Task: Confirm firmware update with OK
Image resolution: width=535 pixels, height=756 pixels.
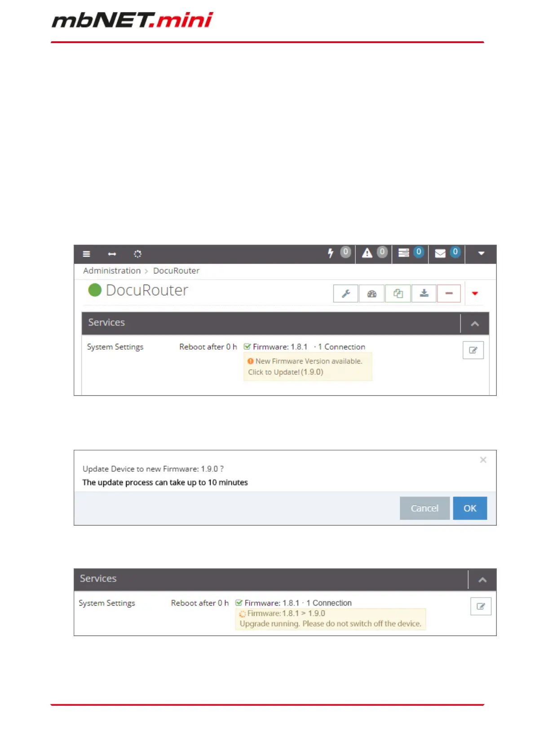Action: [470, 508]
